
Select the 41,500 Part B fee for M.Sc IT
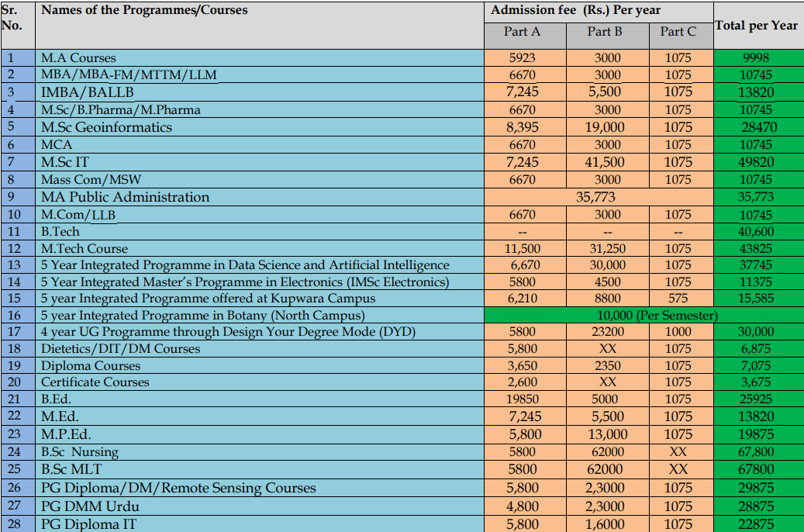click(x=605, y=162)
